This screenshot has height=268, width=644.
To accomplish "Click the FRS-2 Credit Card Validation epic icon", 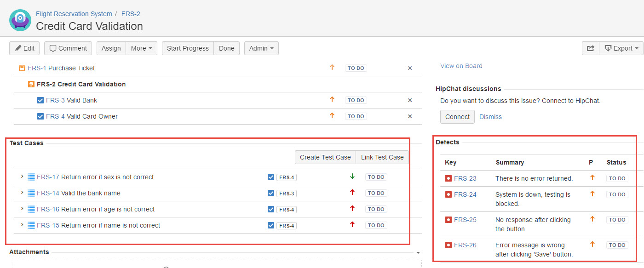I will [x=31, y=84].
